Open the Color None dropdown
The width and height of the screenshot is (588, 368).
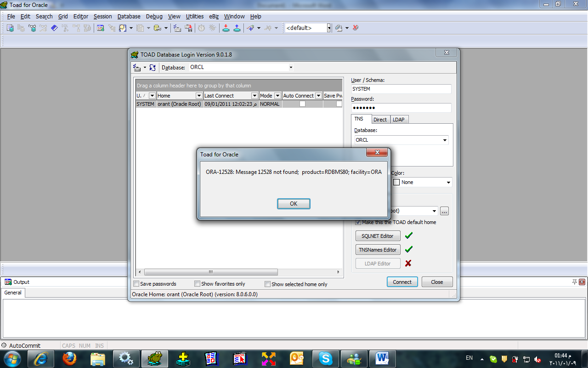point(448,183)
